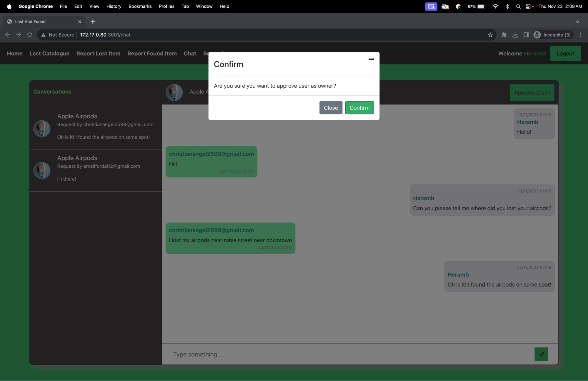Open Chrome three-dot menu
This screenshot has width=588, height=381.
[580, 35]
